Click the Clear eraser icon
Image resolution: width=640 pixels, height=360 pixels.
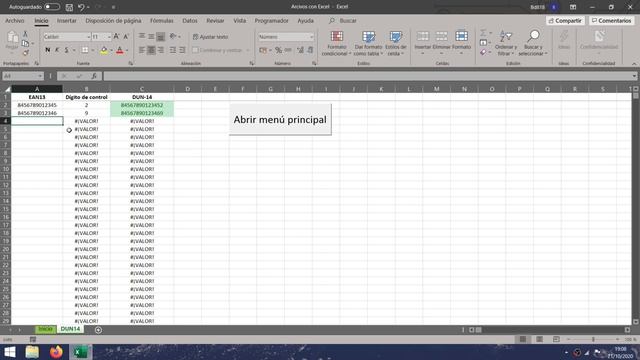pyautogui.click(x=483, y=52)
